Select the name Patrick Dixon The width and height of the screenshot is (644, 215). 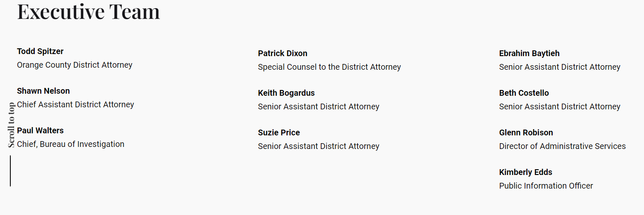(282, 53)
